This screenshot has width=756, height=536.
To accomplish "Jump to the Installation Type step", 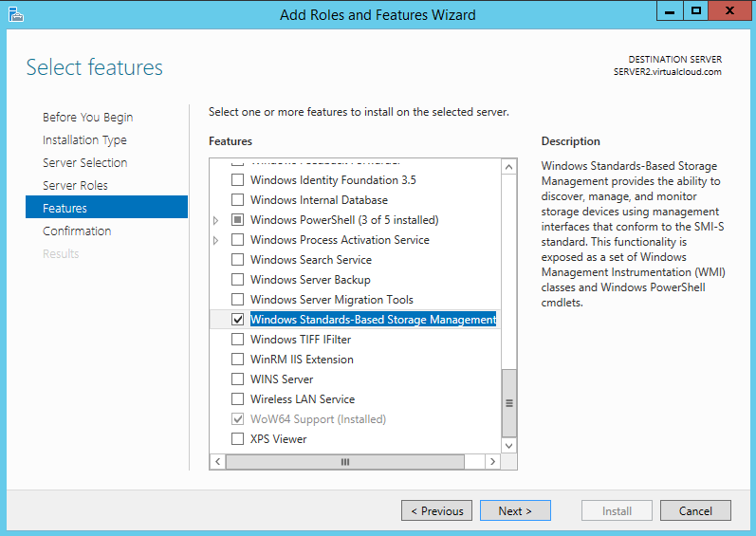I will tap(84, 139).
